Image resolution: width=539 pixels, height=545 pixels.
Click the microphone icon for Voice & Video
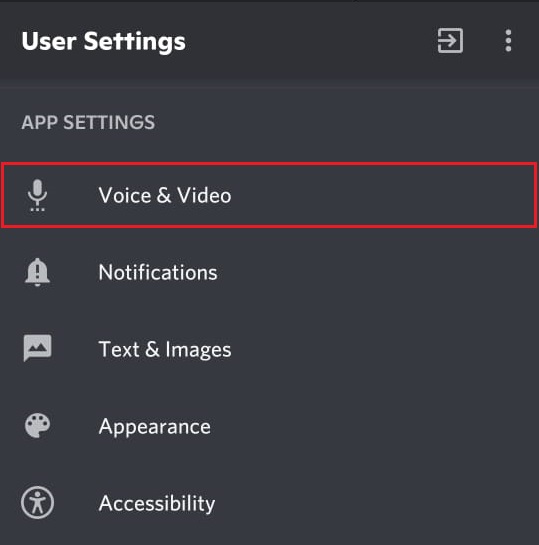tap(37, 195)
